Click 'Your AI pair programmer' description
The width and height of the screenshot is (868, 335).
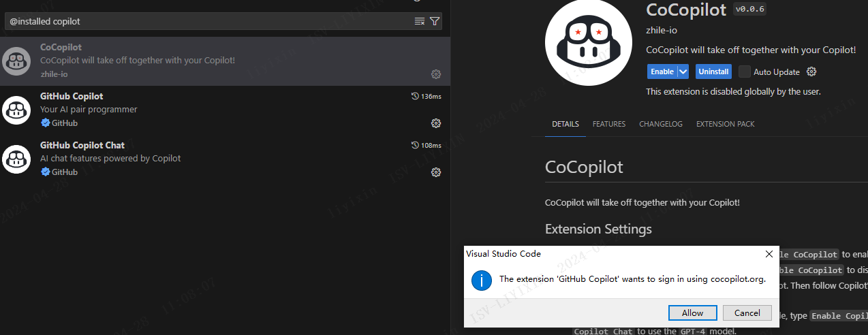pos(89,110)
